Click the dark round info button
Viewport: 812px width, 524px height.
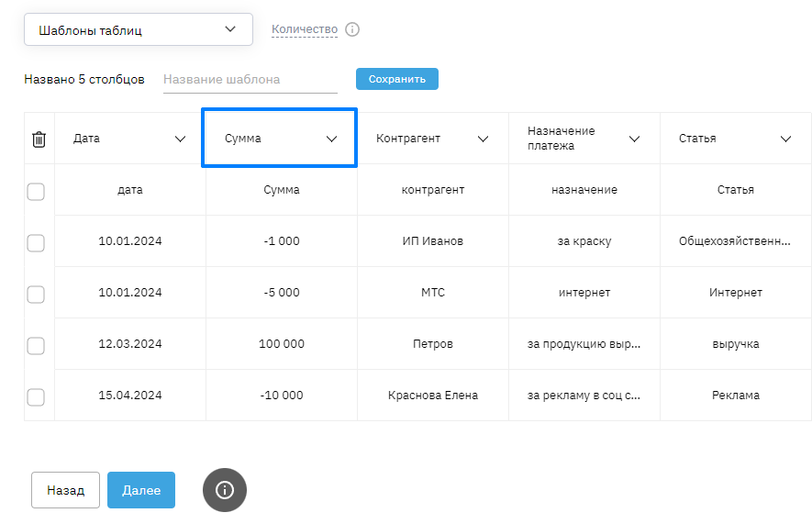(225, 490)
